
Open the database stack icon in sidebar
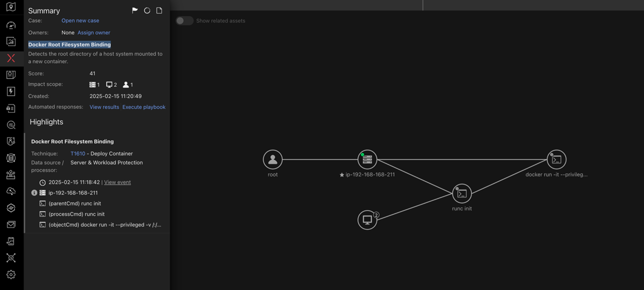coord(11,158)
